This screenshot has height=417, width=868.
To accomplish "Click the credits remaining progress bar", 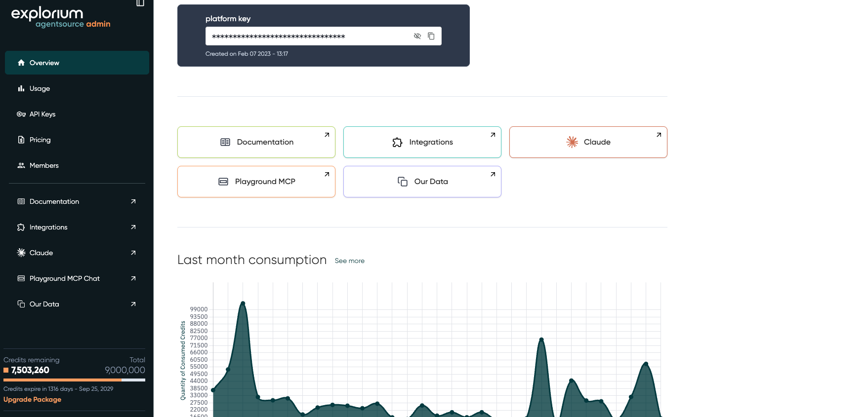I will pos(74,380).
